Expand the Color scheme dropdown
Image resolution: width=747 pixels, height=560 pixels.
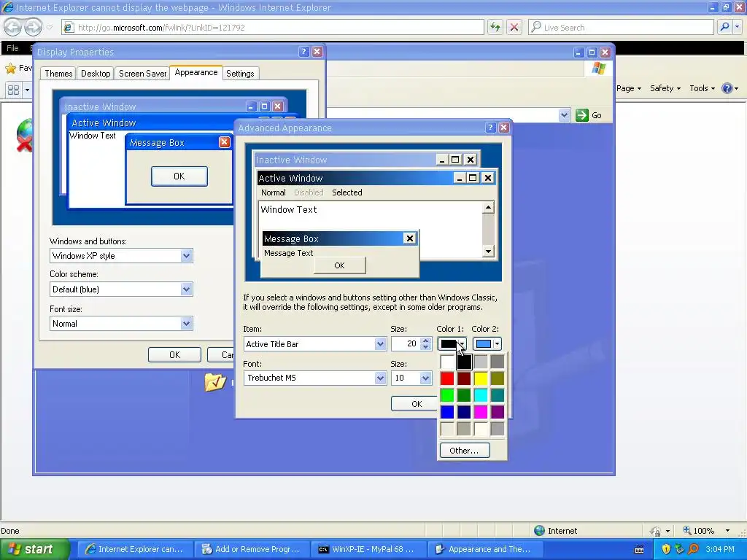186,289
